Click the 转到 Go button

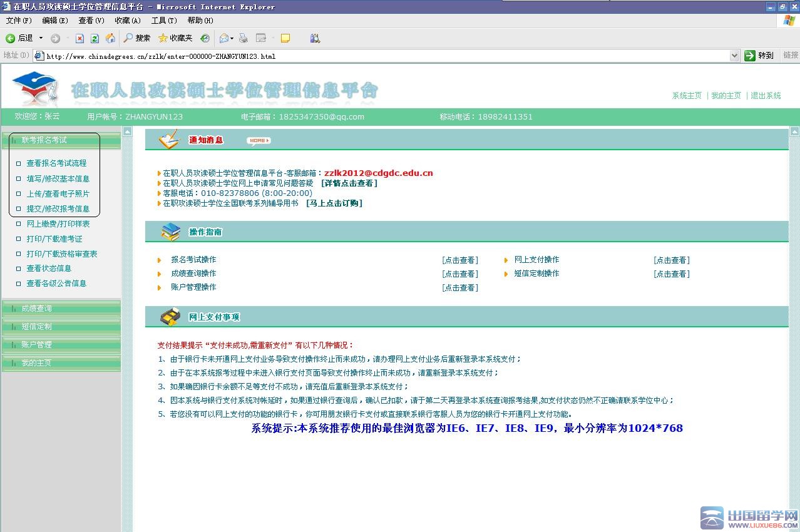(759, 56)
